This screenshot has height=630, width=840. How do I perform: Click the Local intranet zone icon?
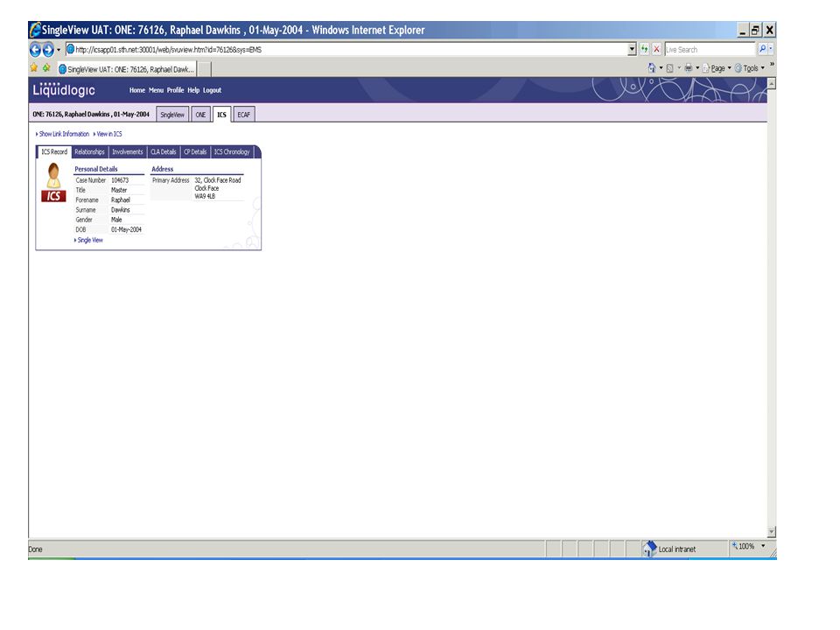(650, 549)
